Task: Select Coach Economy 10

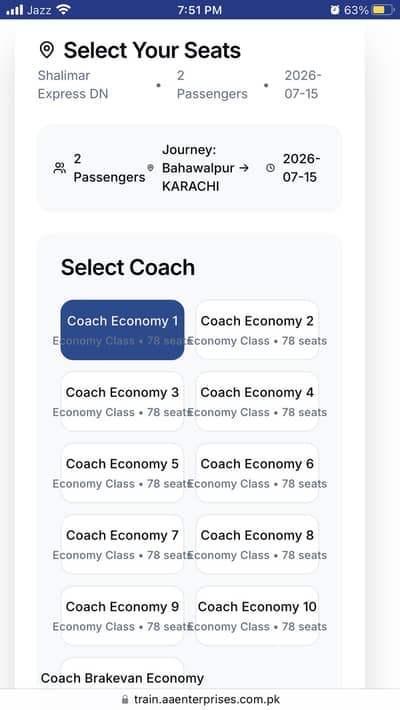Action: coord(257,616)
